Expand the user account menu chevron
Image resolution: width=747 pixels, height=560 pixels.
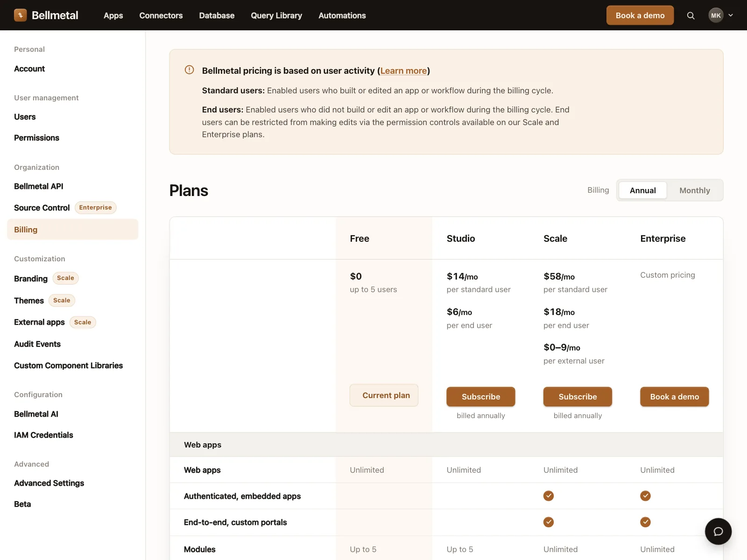[731, 15]
